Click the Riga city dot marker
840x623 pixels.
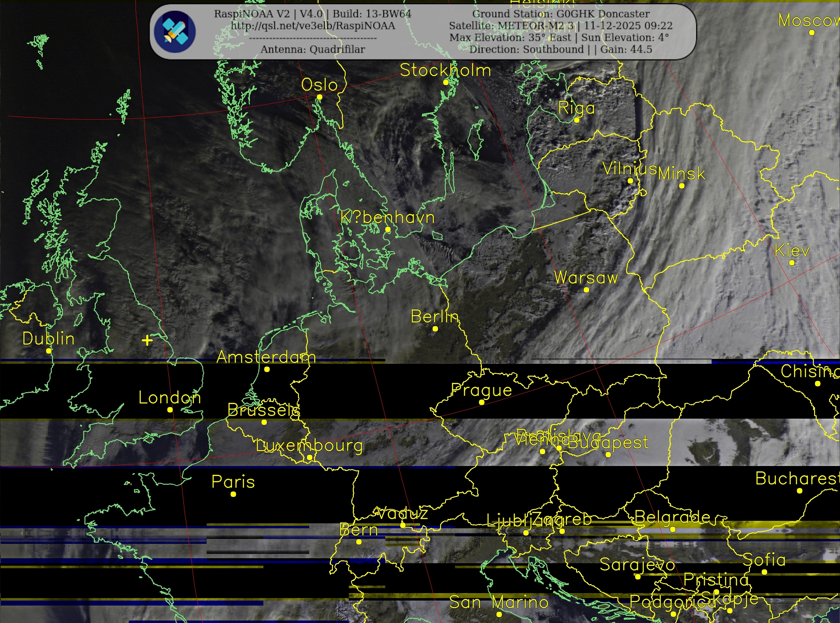(577, 120)
